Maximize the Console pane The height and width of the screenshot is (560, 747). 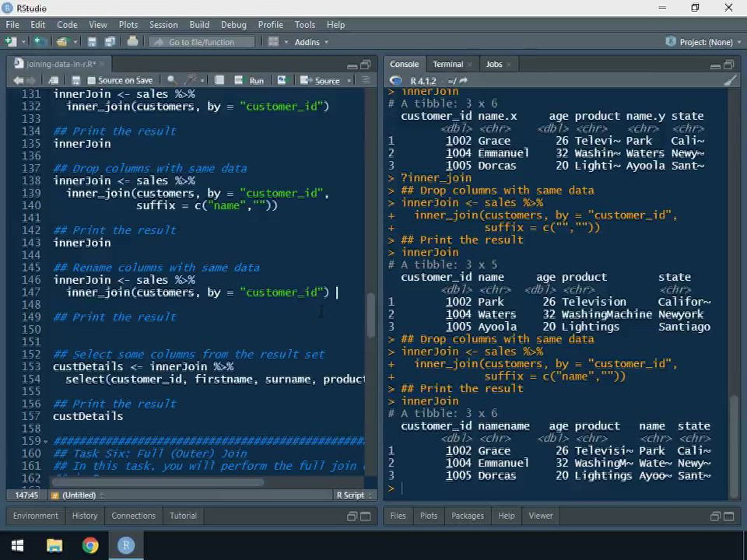click(728, 65)
